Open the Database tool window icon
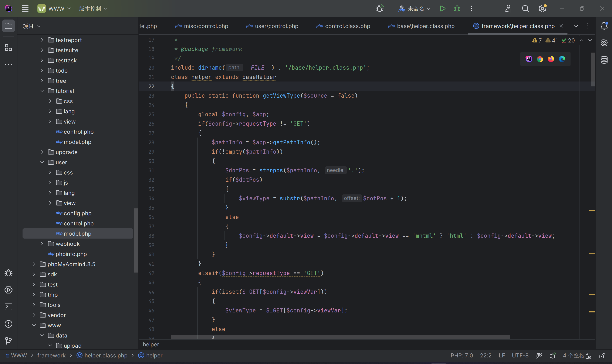 click(x=604, y=60)
